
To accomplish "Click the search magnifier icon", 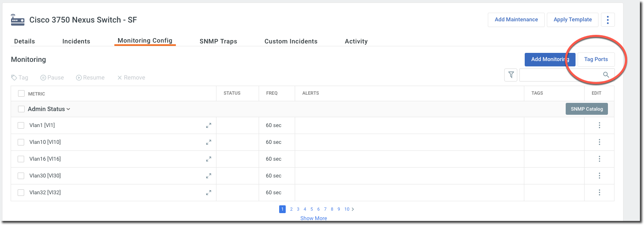I will pos(606,75).
